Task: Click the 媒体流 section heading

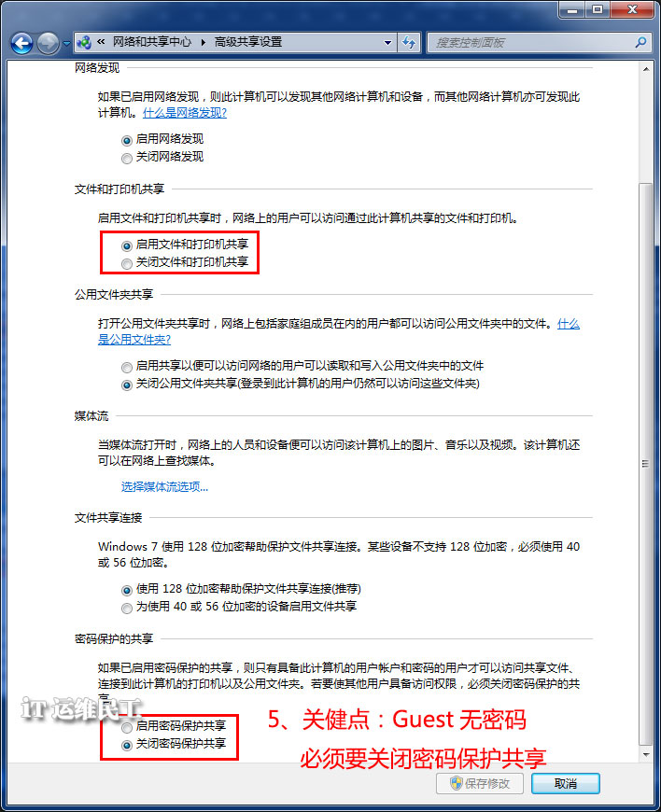Action: click(91, 416)
